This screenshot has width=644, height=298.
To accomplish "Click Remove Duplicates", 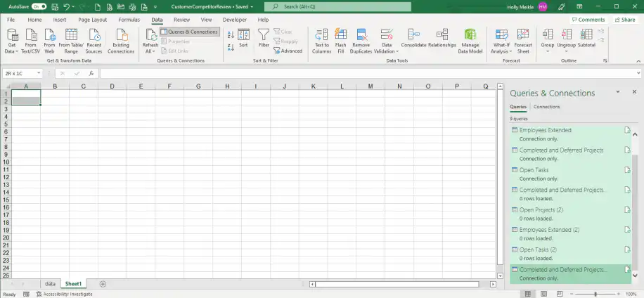I will [x=361, y=41].
